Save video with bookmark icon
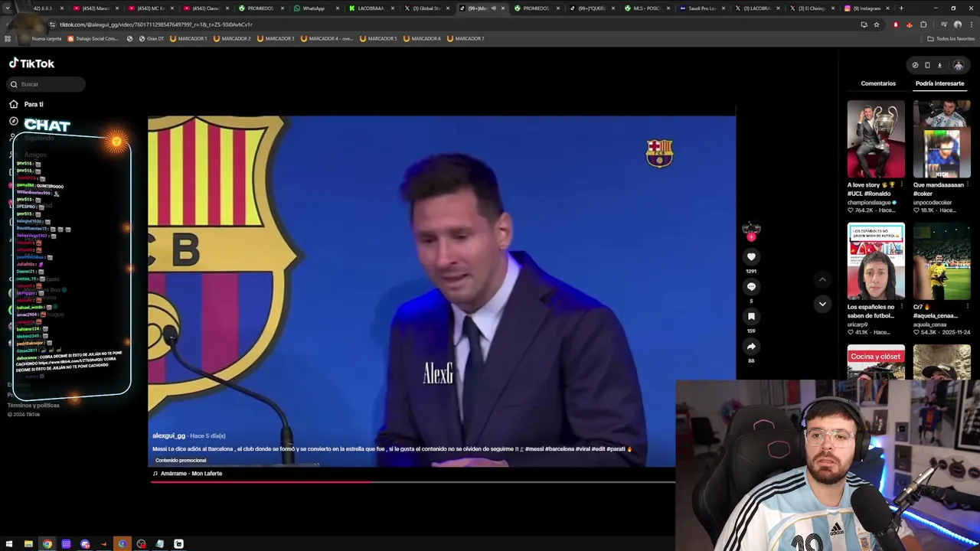 [751, 316]
